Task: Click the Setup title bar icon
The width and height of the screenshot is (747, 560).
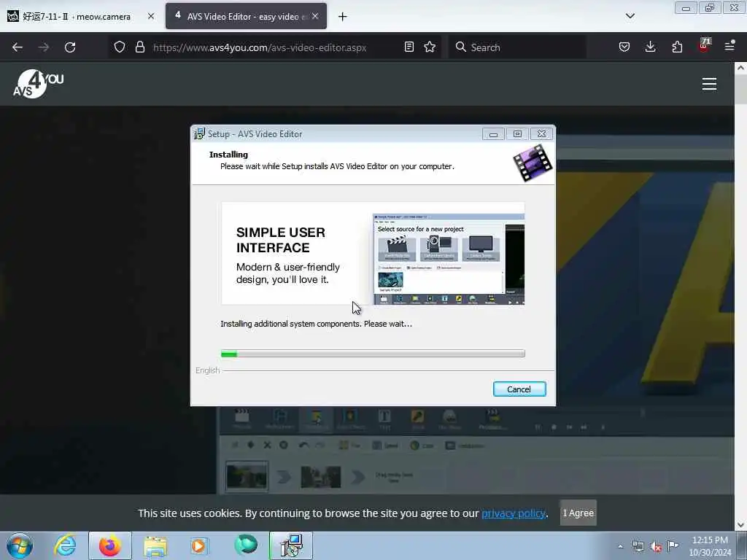Action: point(199,134)
